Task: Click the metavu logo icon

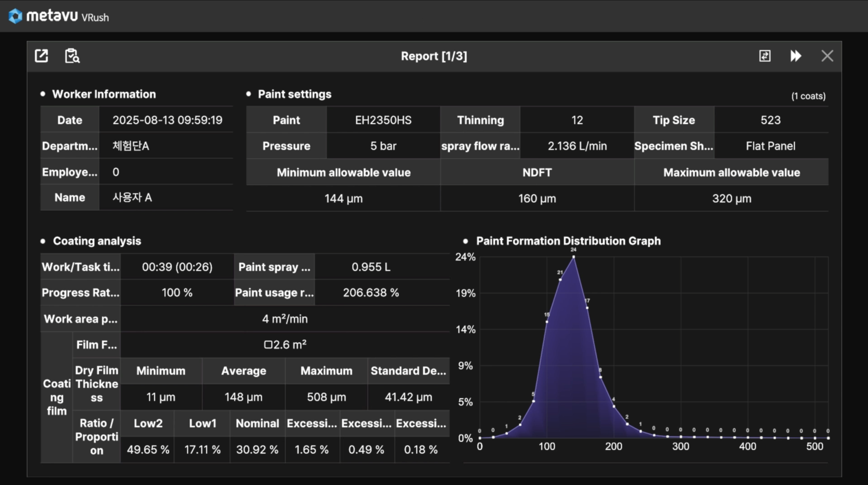Action: pyautogui.click(x=15, y=16)
